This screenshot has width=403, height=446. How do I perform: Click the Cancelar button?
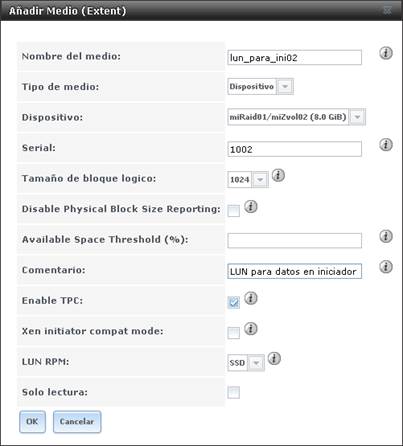[x=77, y=422]
